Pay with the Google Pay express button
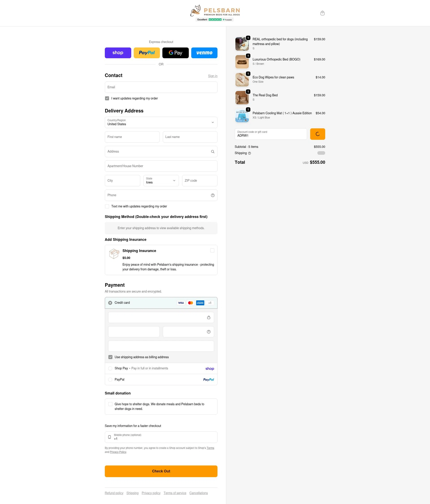This screenshot has height=504, width=430. [175, 53]
